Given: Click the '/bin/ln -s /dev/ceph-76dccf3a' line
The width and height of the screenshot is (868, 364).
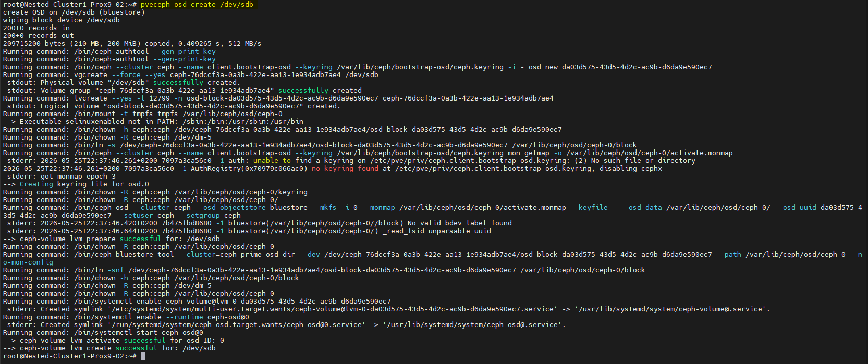Looking at the screenshot, I should click(320, 145).
